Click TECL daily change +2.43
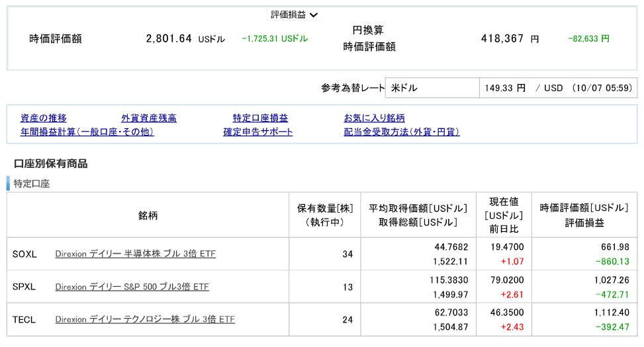The image size is (644, 347). pos(512,327)
